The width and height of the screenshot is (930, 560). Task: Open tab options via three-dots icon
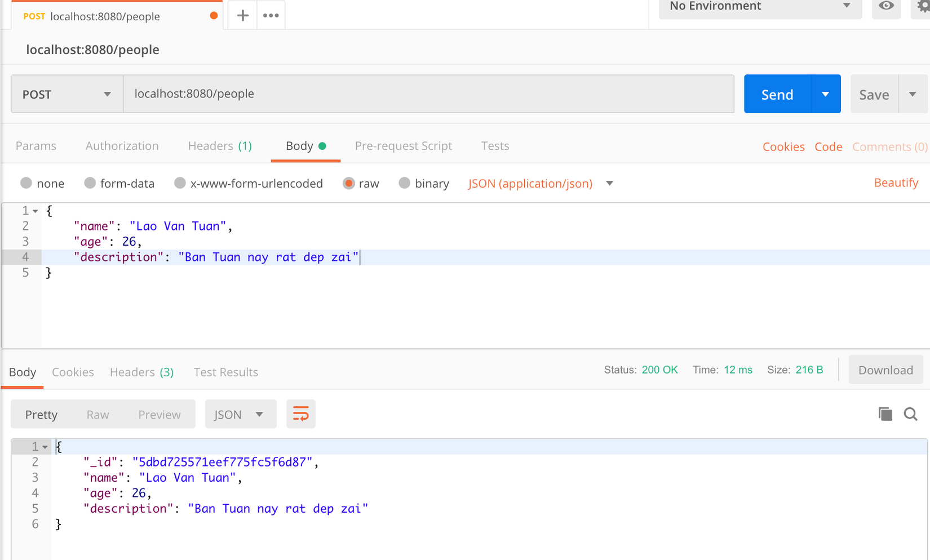(x=271, y=16)
